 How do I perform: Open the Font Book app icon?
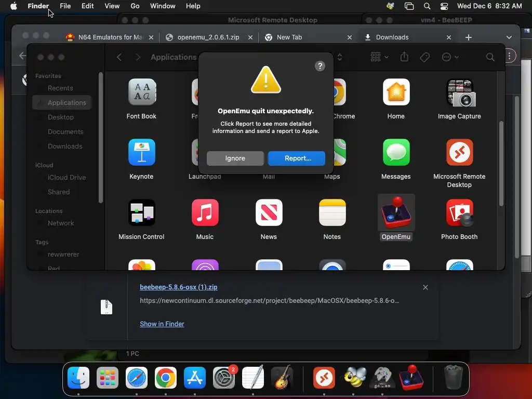pos(141,92)
